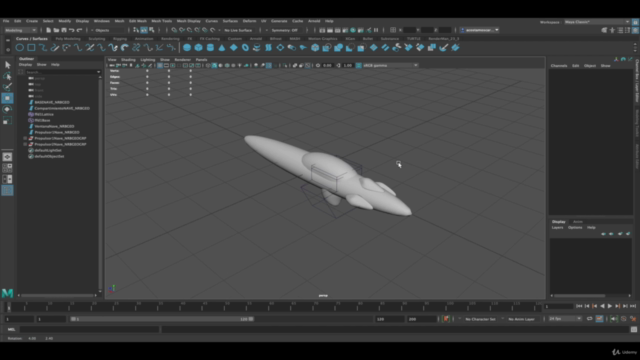Select the Outliner-persp layout icon
Image resolution: width=640 pixels, height=360 pixels.
coord(7,190)
